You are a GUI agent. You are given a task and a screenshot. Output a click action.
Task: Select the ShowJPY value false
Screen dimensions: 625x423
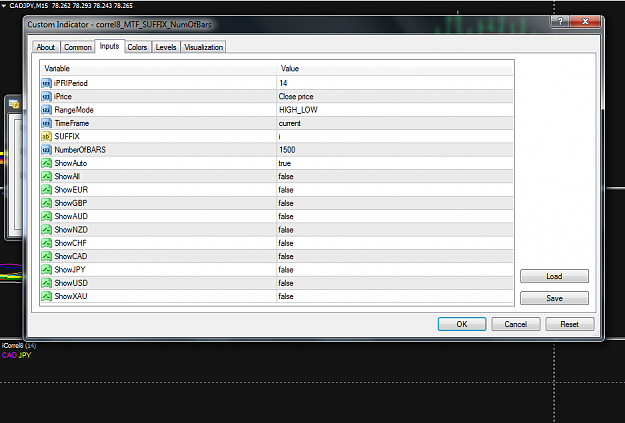point(395,270)
